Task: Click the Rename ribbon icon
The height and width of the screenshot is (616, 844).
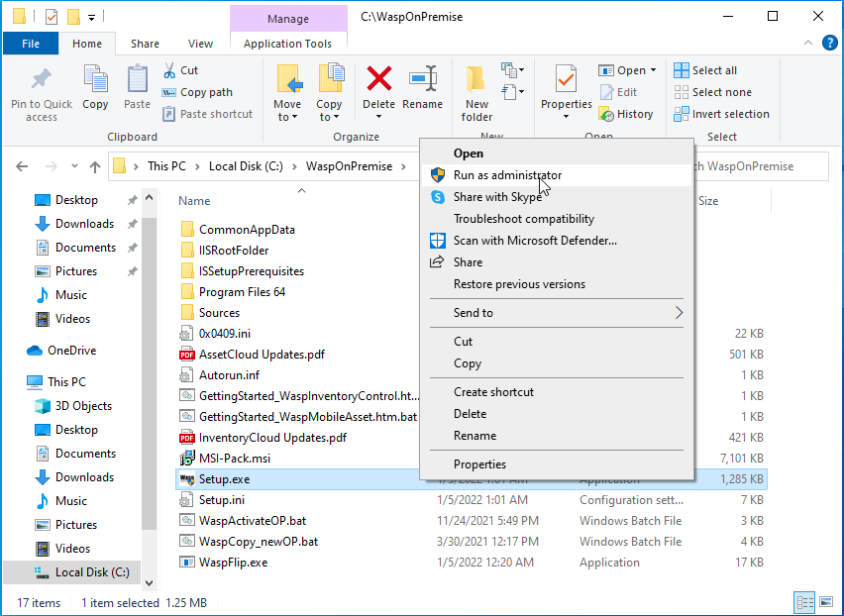Action: click(423, 78)
